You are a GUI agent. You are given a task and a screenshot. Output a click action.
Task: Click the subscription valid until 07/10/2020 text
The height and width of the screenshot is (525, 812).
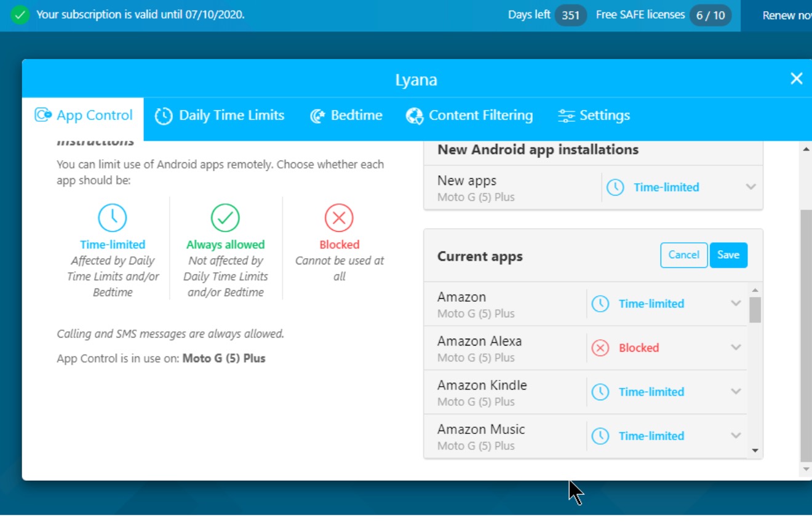(x=140, y=14)
